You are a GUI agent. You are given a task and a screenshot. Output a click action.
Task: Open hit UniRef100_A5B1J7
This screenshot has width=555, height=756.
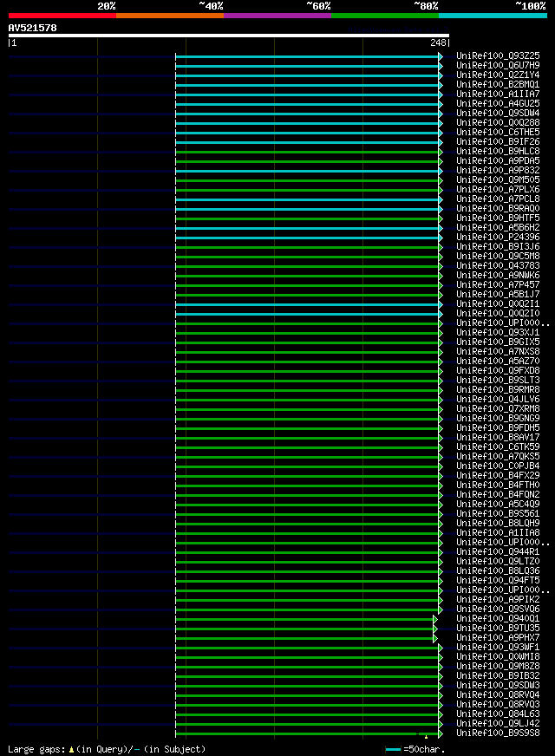[x=498, y=295]
